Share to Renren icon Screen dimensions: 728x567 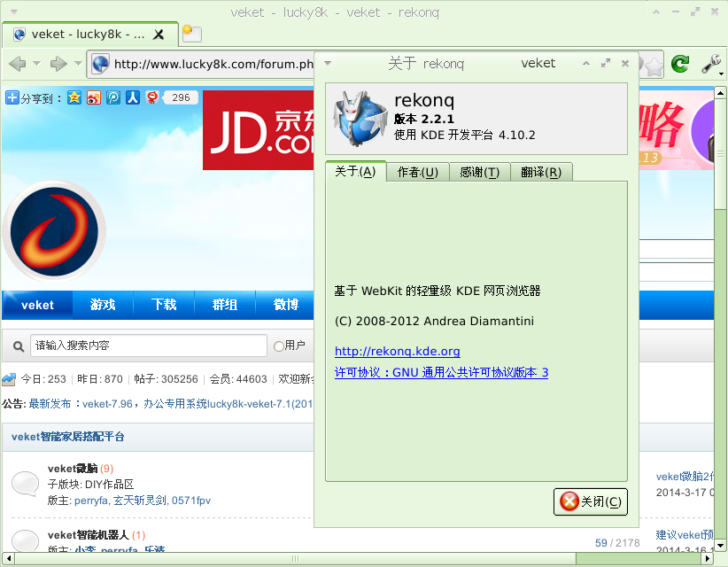pos(133,97)
